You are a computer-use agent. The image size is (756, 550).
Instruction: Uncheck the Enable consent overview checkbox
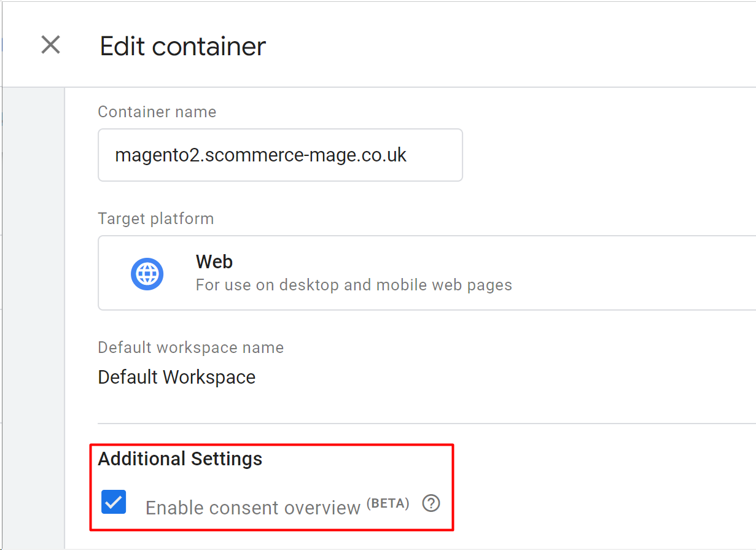(114, 502)
